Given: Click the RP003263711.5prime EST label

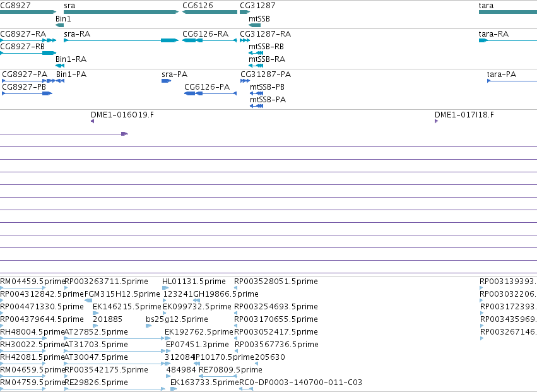Looking at the screenshot, I should tap(106, 282).
